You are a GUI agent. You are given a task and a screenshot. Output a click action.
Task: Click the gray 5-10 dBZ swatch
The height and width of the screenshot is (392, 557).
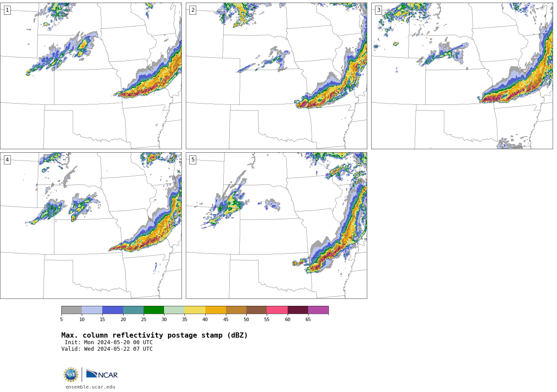tap(72, 310)
